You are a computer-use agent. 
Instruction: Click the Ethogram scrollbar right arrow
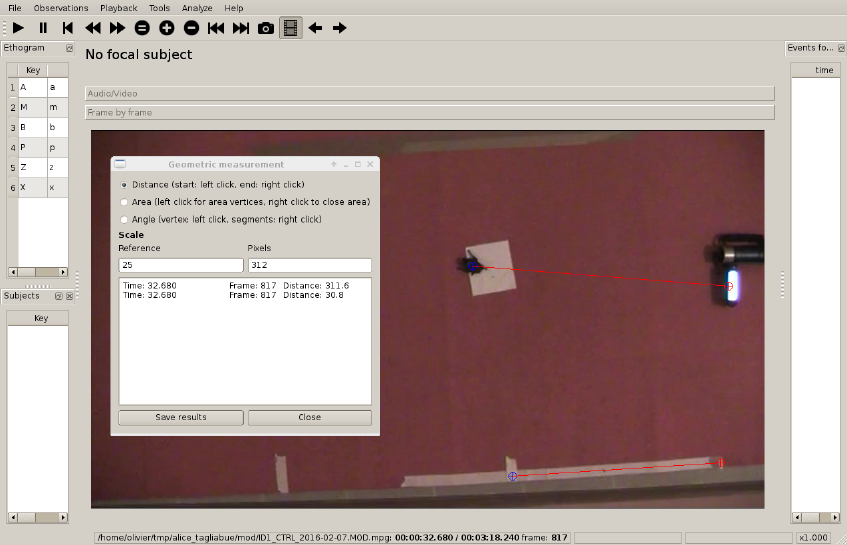pos(63,272)
